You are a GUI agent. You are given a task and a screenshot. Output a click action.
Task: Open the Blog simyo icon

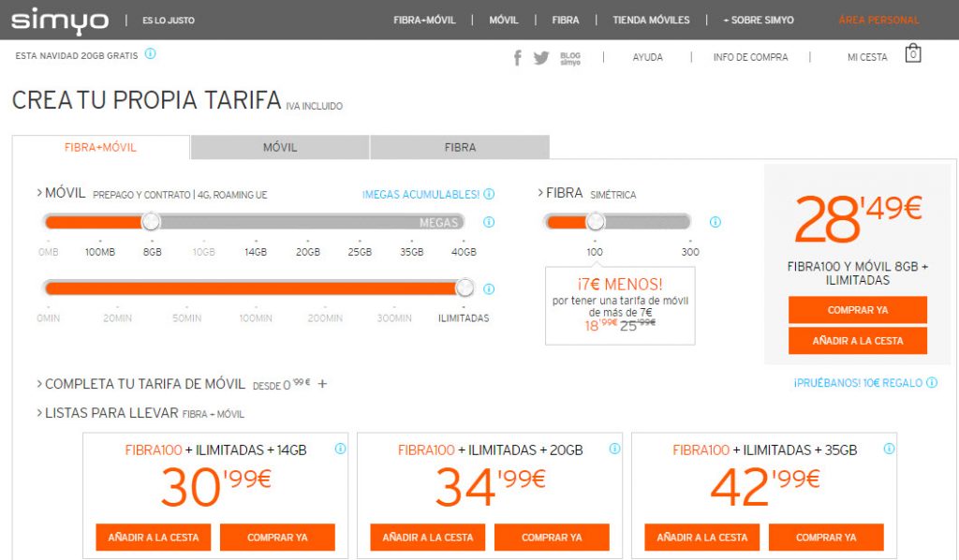[x=569, y=57]
